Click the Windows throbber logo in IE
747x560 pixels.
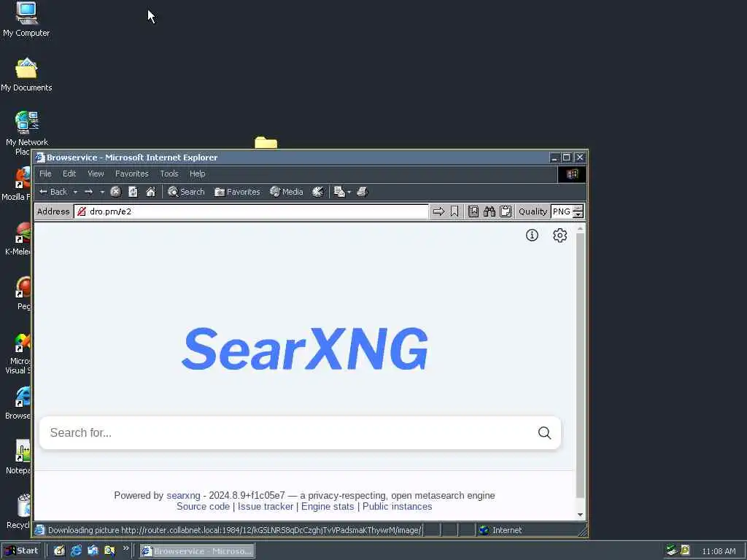pos(572,174)
